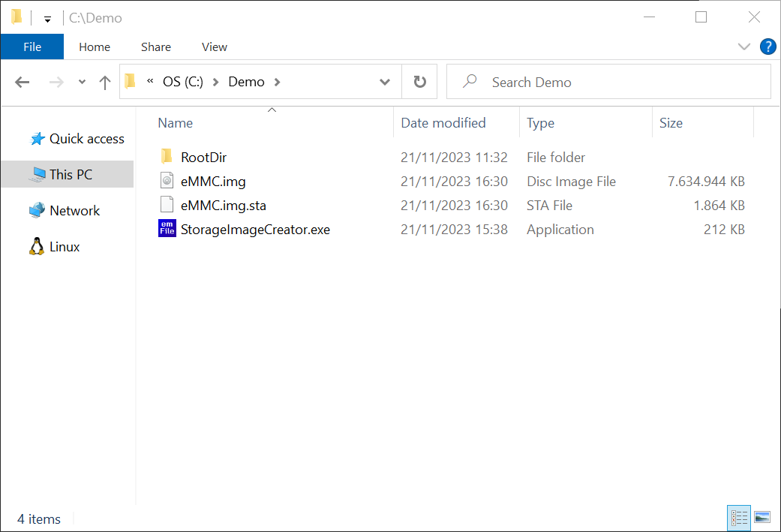This screenshot has width=781, height=532.
Task: Open the File menu
Action: pyautogui.click(x=32, y=47)
